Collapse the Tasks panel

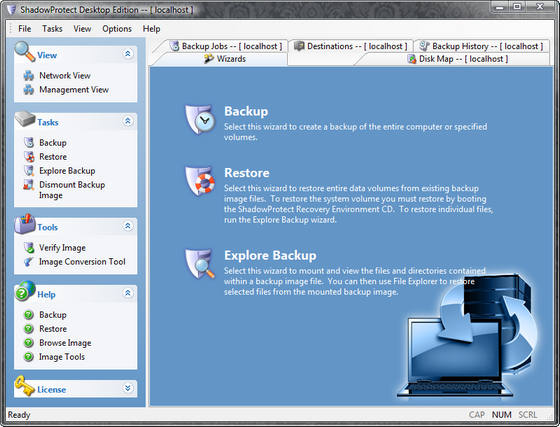[x=128, y=121]
